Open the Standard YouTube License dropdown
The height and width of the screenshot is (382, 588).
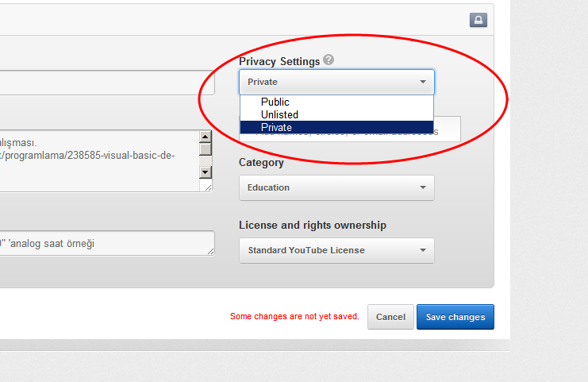[336, 250]
